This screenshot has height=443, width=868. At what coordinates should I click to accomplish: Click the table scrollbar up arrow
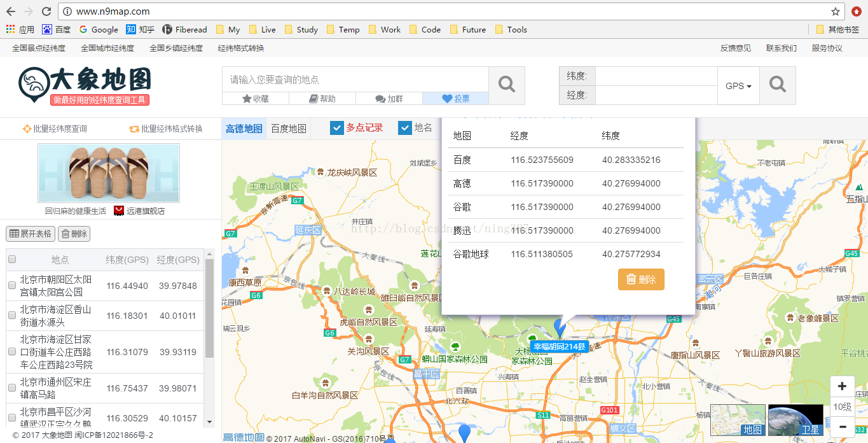[x=210, y=253]
